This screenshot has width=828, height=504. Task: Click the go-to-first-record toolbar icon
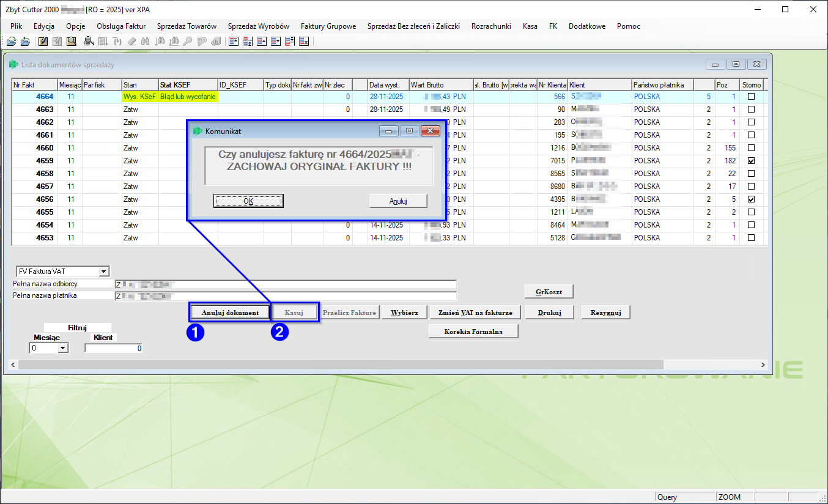234,42
